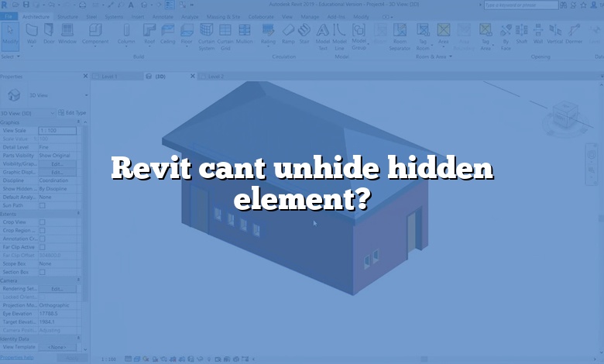
Task: Choose the Wall tool
Action: point(32,35)
